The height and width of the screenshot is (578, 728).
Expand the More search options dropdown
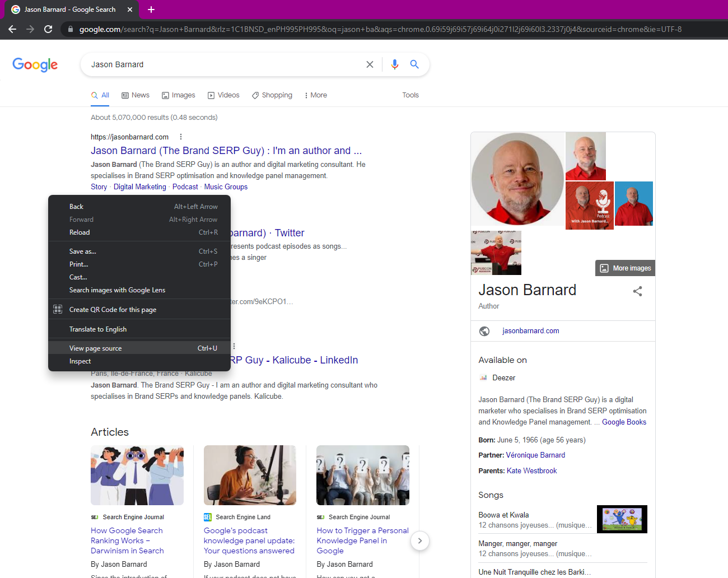(x=316, y=95)
